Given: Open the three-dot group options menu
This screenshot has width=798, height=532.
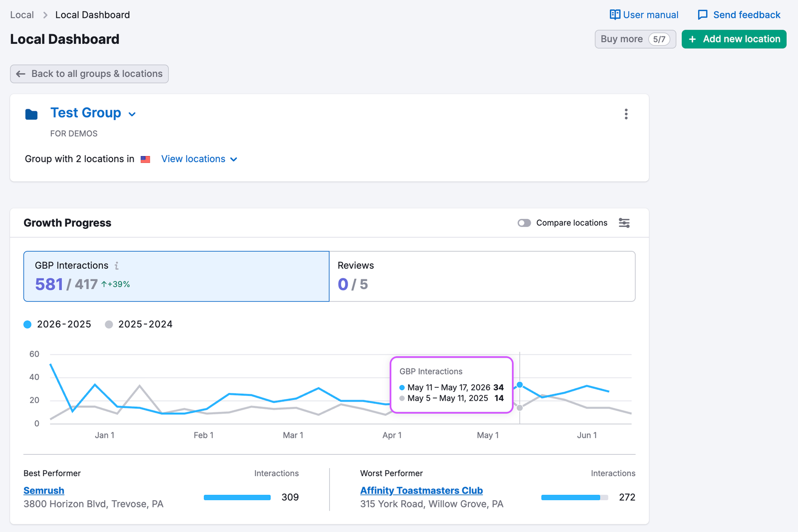Looking at the screenshot, I should tap(626, 114).
